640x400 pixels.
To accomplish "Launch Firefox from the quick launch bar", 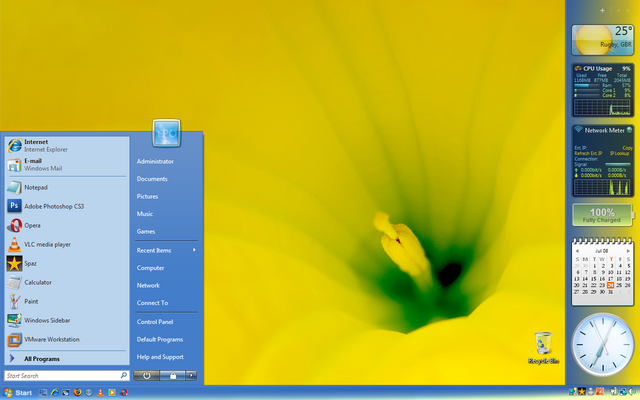I will [x=78, y=392].
